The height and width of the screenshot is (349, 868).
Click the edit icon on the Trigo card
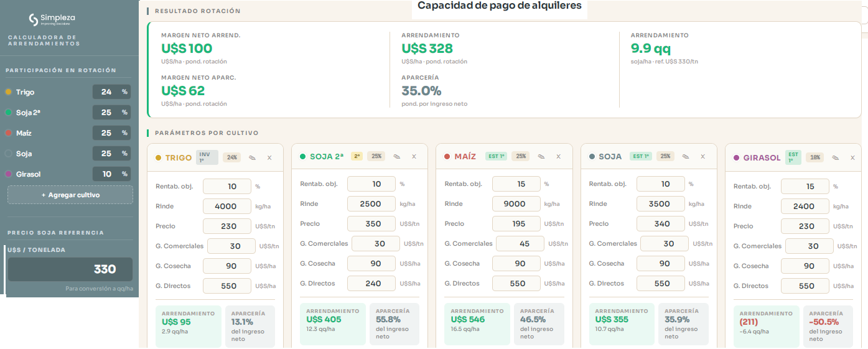coord(252,157)
